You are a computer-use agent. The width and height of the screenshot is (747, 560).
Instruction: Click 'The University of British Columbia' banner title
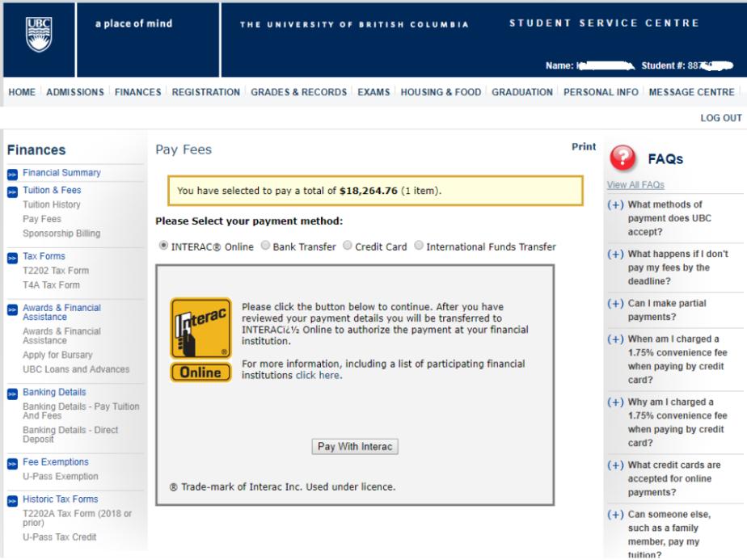click(x=354, y=24)
